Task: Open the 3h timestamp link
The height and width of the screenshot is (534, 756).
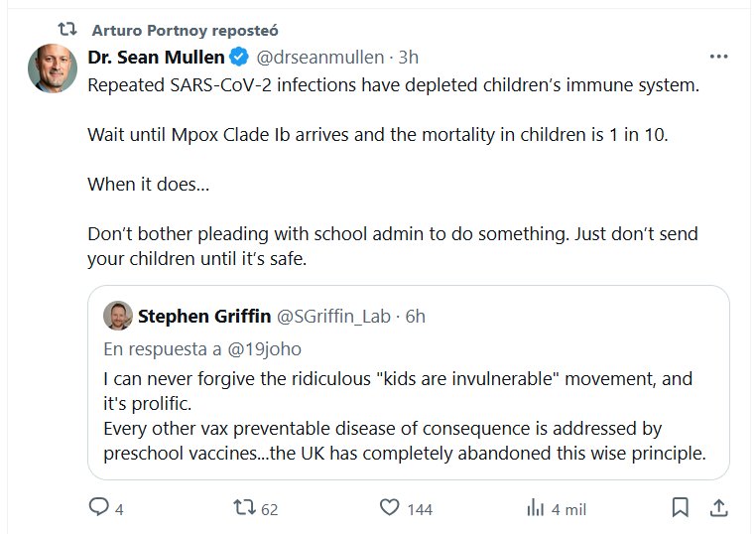Action: point(408,57)
